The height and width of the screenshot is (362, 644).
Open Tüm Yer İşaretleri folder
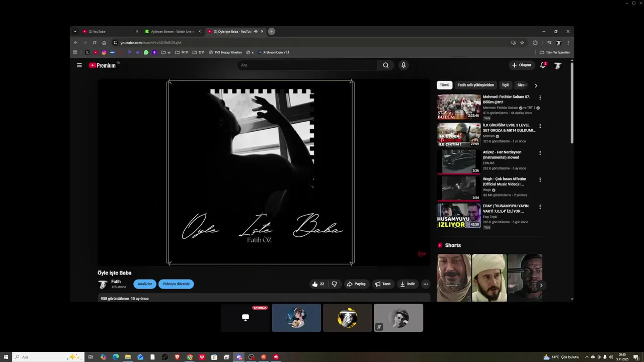pyautogui.click(x=555, y=52)
